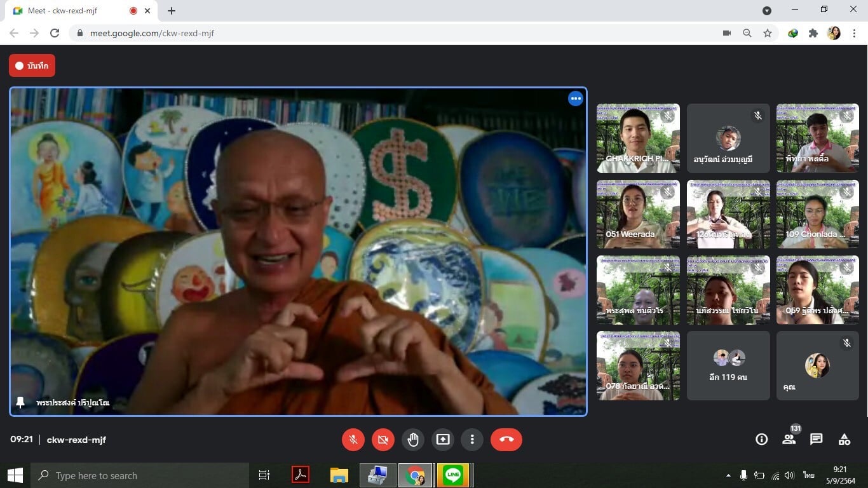Expand Windows system tray hidden icons
This screenshot has height=488, width=868.
728,475
